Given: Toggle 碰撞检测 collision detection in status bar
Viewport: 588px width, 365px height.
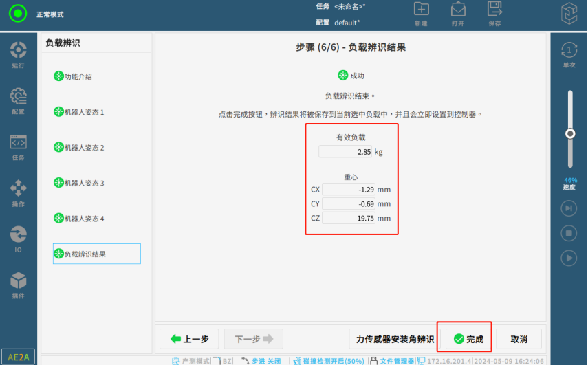Looking at the screenshot, I should click(x=327, y=360).
